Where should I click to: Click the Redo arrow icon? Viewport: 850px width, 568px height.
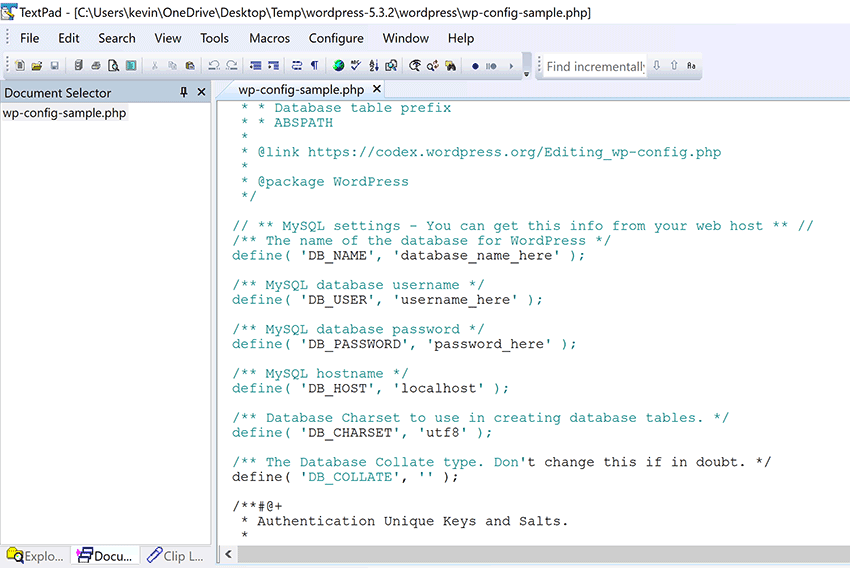pyautogui.click(x=231, y=66)
